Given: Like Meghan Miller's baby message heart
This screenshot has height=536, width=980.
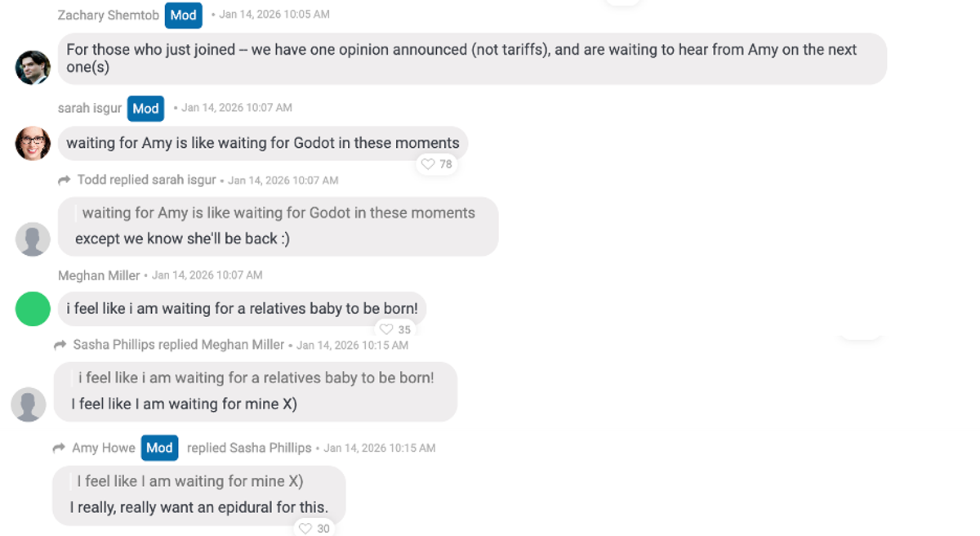Looking at the screenshot, I should click(x=387, y=329).
